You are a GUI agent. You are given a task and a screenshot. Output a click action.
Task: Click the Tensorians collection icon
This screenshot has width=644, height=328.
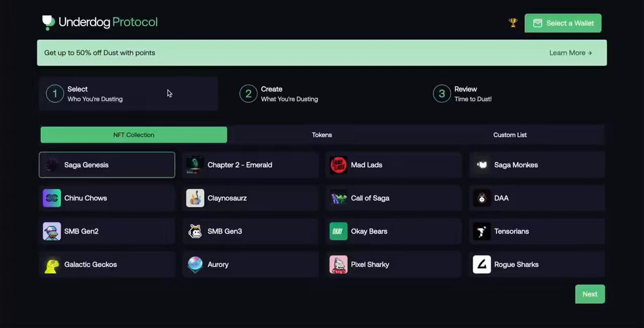tap(482, 231)
